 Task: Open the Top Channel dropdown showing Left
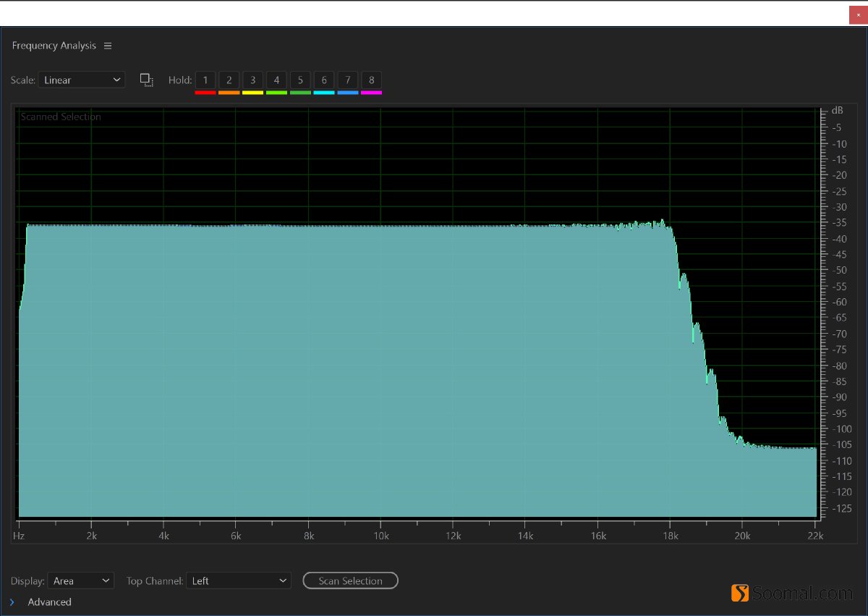[x=239, y=580]
